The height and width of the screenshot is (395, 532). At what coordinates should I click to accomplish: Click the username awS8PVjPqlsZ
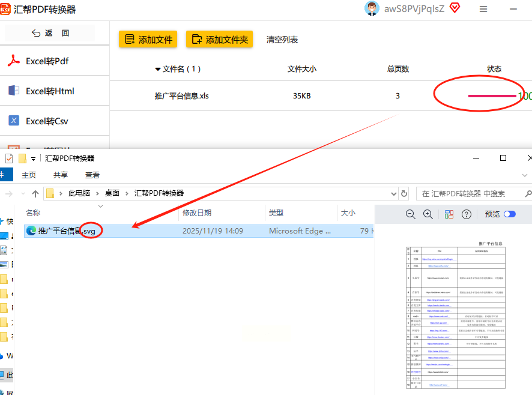pyautogui.click(x=414, y=9)
